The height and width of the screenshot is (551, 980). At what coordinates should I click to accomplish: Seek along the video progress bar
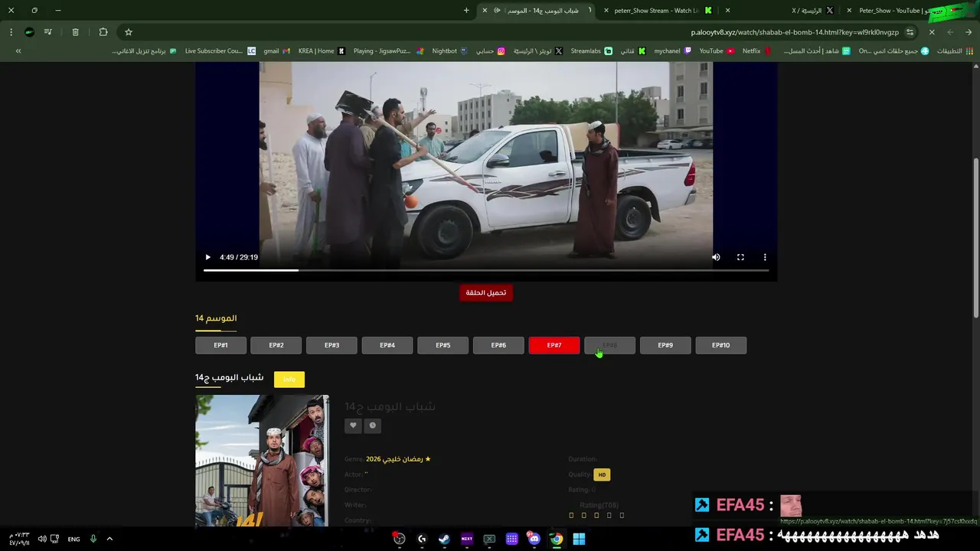(486, 270)
